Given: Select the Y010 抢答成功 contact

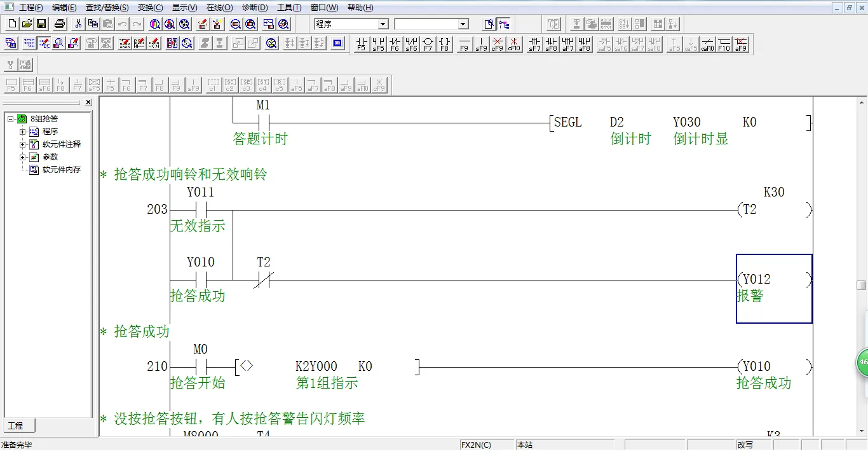Looking at the screenshot, I should click(x=201, y=279).
